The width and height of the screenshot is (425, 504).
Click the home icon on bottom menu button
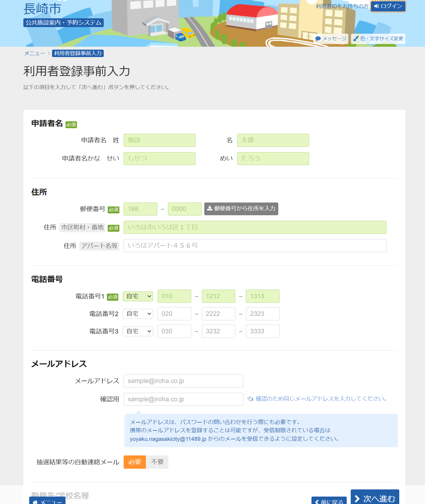point(35,501)
